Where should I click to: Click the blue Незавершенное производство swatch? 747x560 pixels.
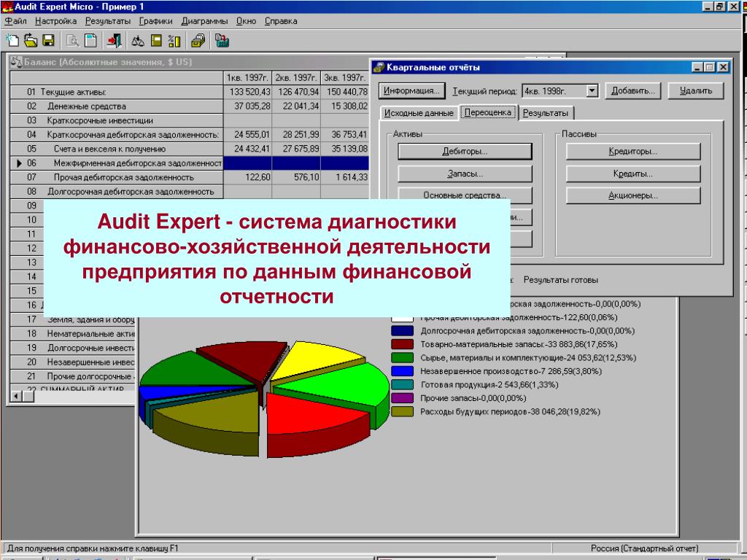click(402, 371)
